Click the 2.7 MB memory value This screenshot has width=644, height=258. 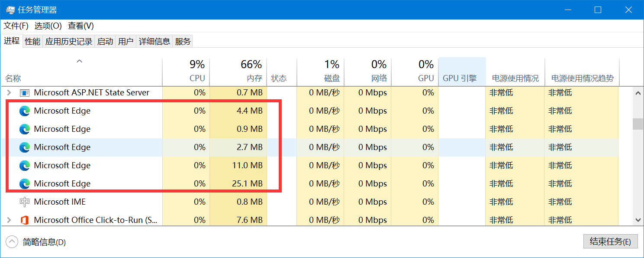click(x=250, y=147)
